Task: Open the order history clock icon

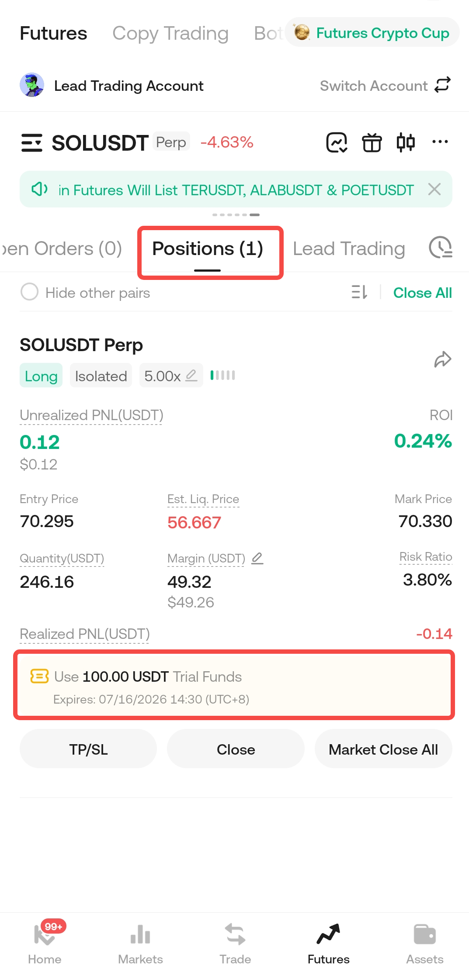Action: [440, 248]
